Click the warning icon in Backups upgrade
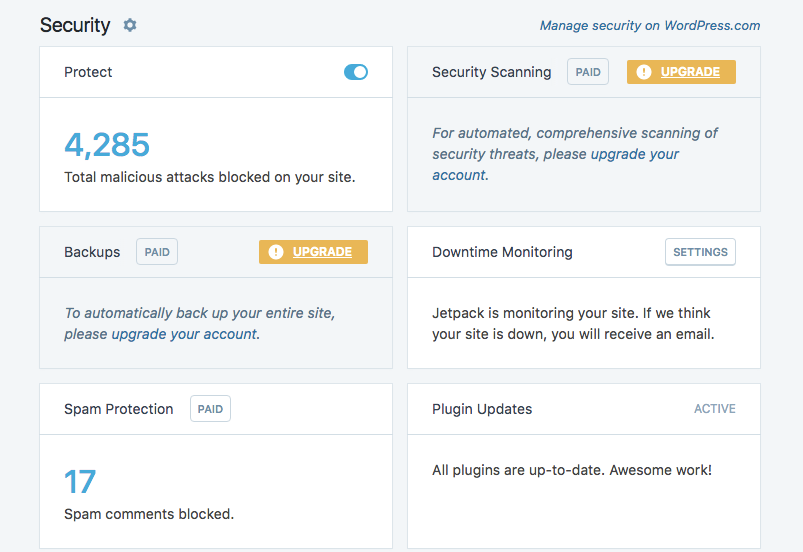The image size is (803, 552). 276,252
